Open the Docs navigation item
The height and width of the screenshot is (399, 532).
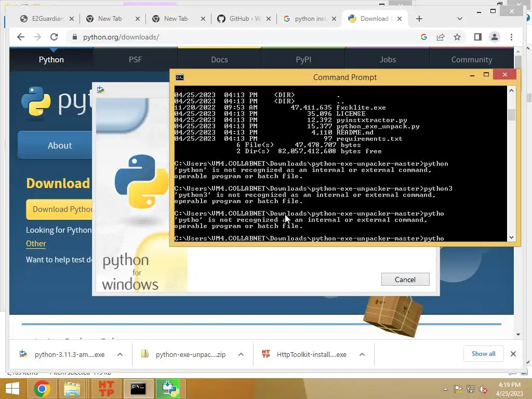220,59
